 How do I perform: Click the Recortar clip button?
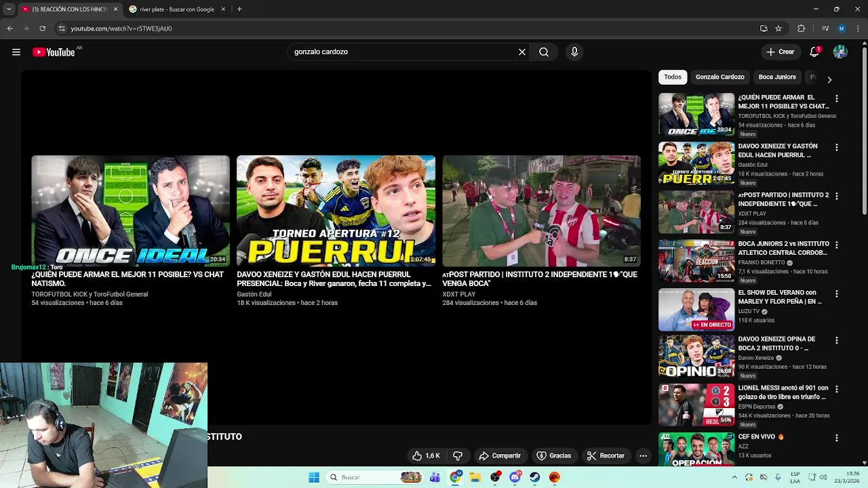606,456
